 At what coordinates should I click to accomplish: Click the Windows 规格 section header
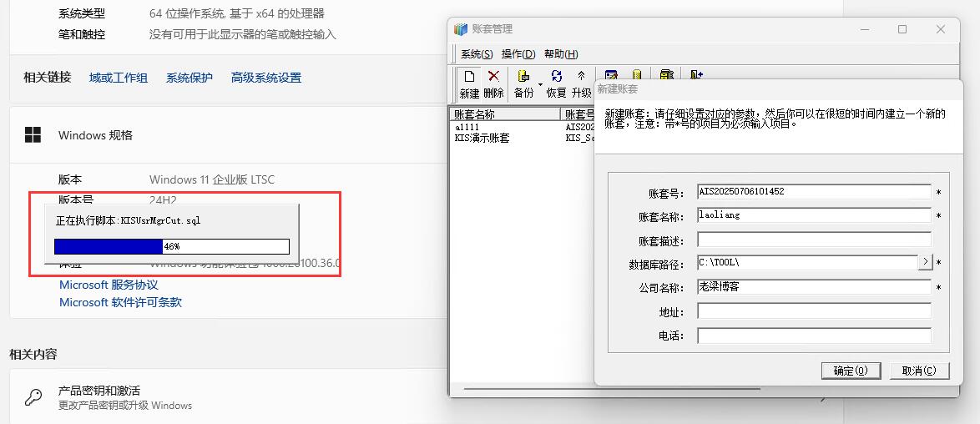coord(95,135)
